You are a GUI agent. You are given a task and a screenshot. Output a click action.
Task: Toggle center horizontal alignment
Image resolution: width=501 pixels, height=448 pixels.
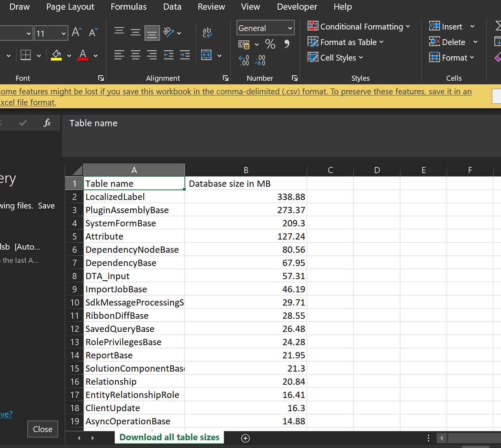[135, 55]
